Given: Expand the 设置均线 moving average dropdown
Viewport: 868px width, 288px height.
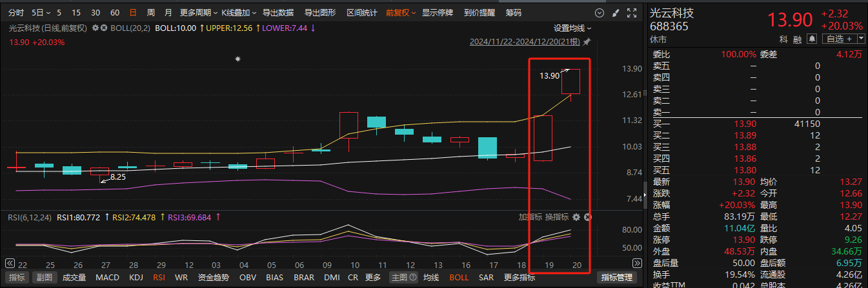Looking at the screenshot, I should (x=572, y=28).
